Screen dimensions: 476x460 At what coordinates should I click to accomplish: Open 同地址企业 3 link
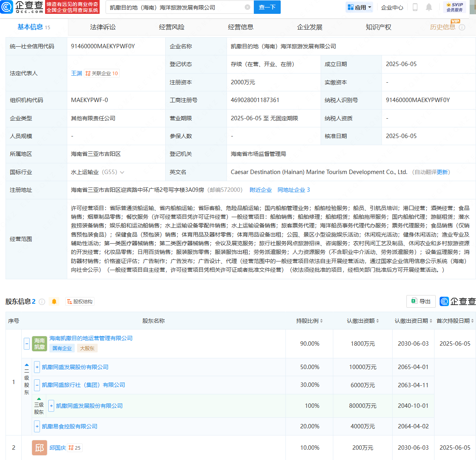pos(294,190)
